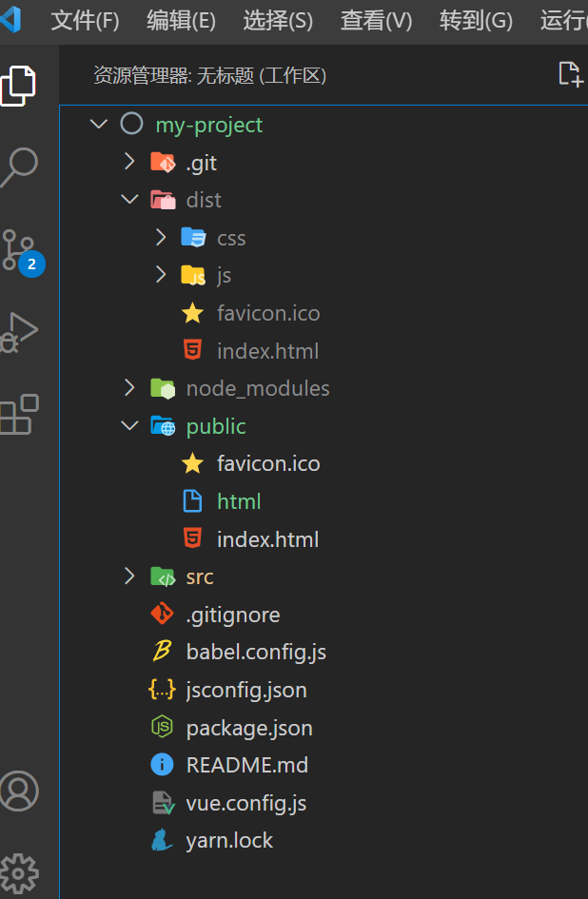Open the Explorer view in activity bar
588x899 pixels.
(20, 85)
